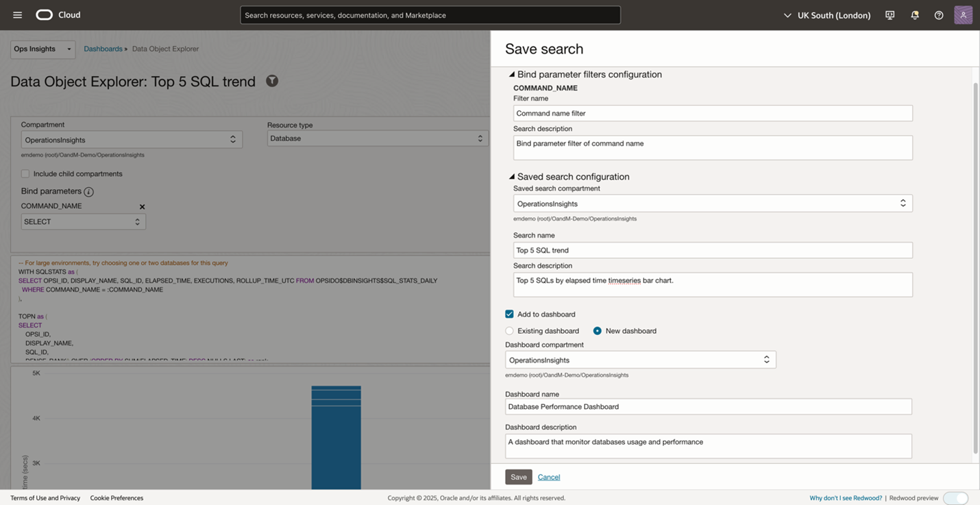The width and height of the screenshot is (980, 505).
Task: Open the UK South (London) region selector
Action: point(826,15)
